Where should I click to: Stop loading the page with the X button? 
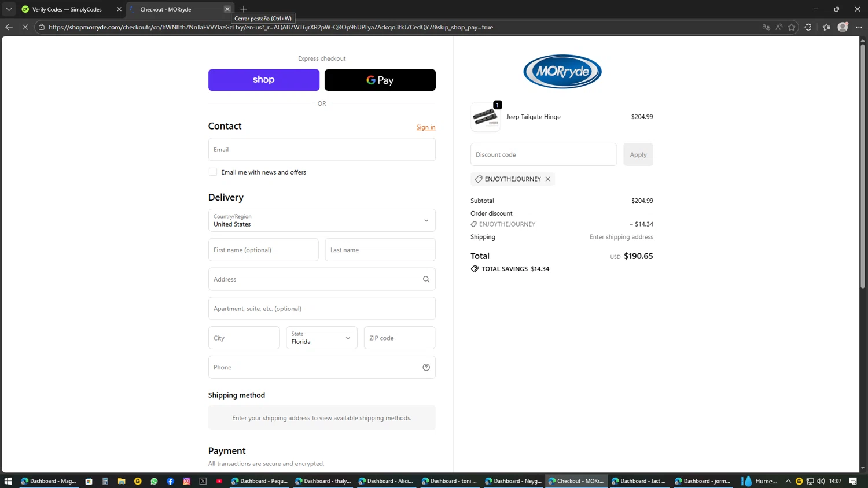coord(25,27)
